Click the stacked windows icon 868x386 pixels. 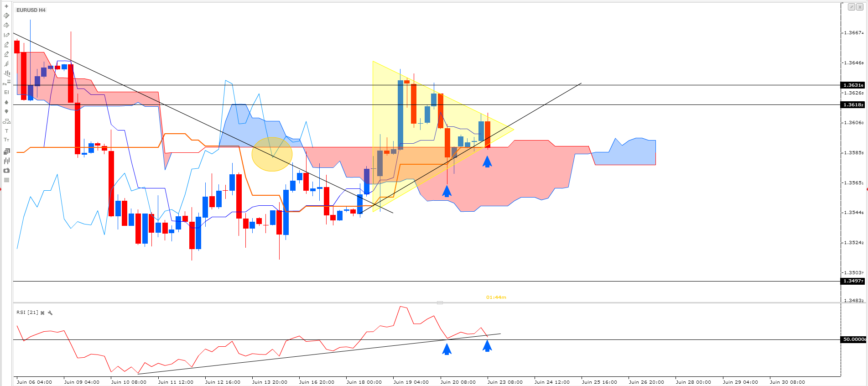pyautogui.click(x=6, y=151)
